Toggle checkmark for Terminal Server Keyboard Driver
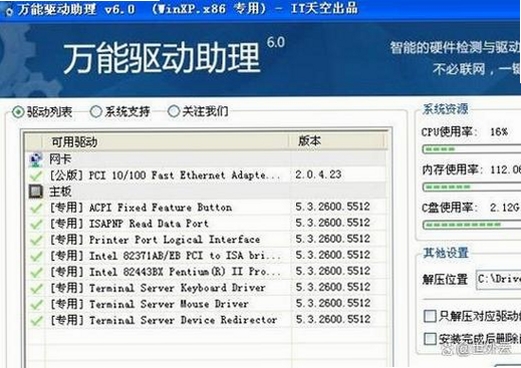The image size is (521, 368). [36, 288]
